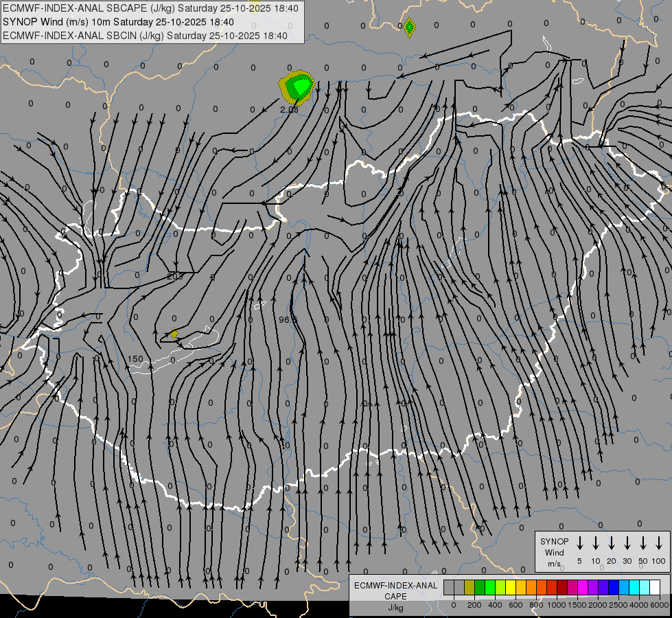
Task: Pick the dark green swatch in the CAPE scale
Action: pyautogui.click(x=480, y=588)
